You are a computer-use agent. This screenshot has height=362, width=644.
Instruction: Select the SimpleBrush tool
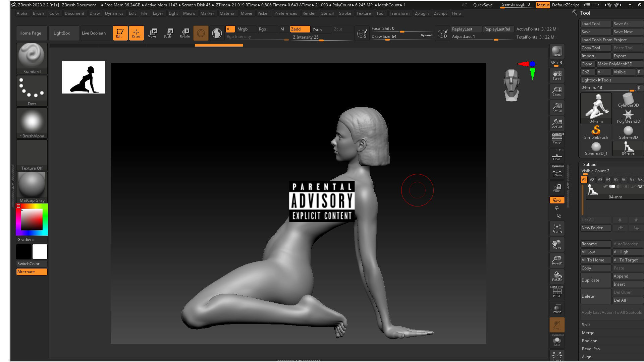(x=596, y=132)
